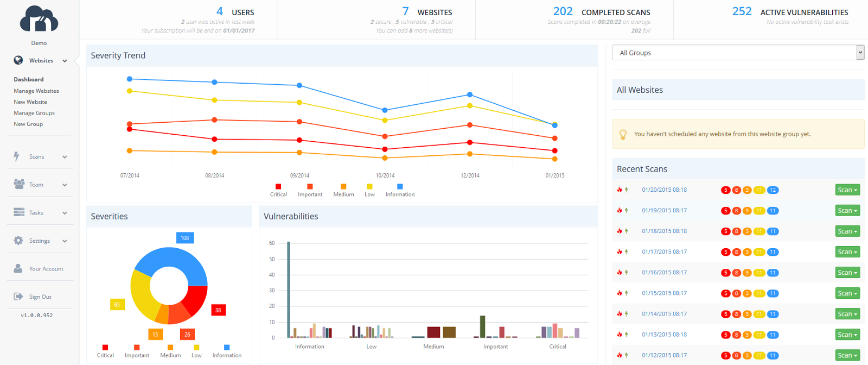This screenshot has width=868, height=365.
Task: Click the Low swatch in the Severities legend
Action: [x=196, y=347]
